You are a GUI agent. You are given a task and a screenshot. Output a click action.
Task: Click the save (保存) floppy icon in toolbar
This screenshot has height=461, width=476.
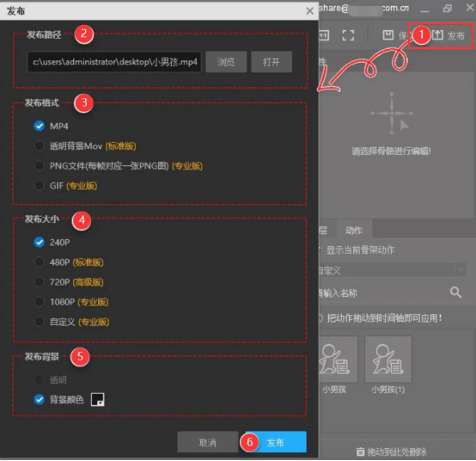388,35
